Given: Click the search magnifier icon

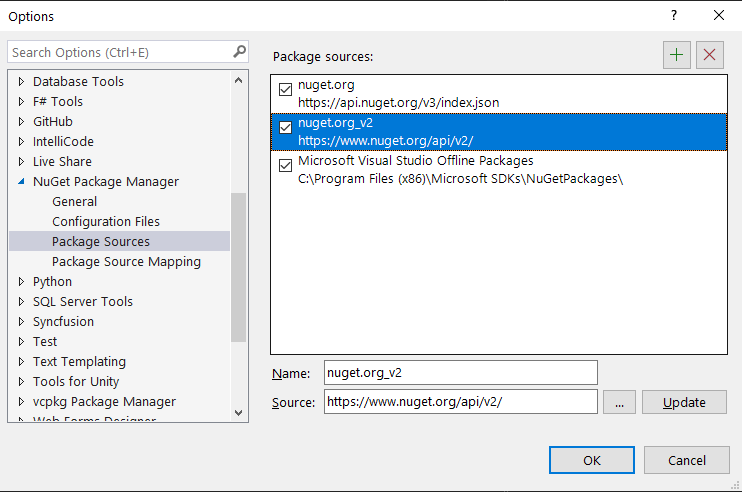Looking at the screenshot, I should 240,52.
